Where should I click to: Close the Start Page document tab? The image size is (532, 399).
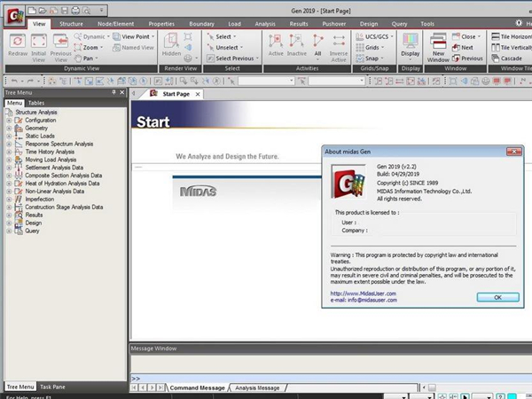197,93
